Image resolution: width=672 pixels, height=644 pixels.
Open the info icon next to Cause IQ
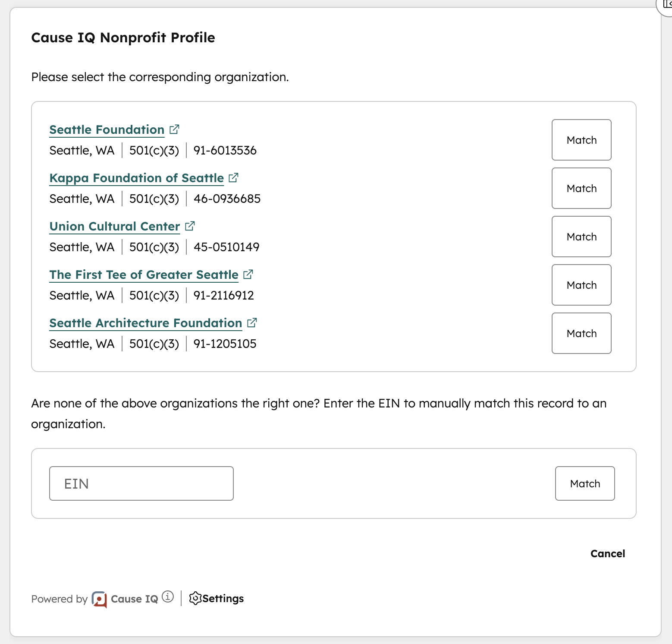point(167,597)
